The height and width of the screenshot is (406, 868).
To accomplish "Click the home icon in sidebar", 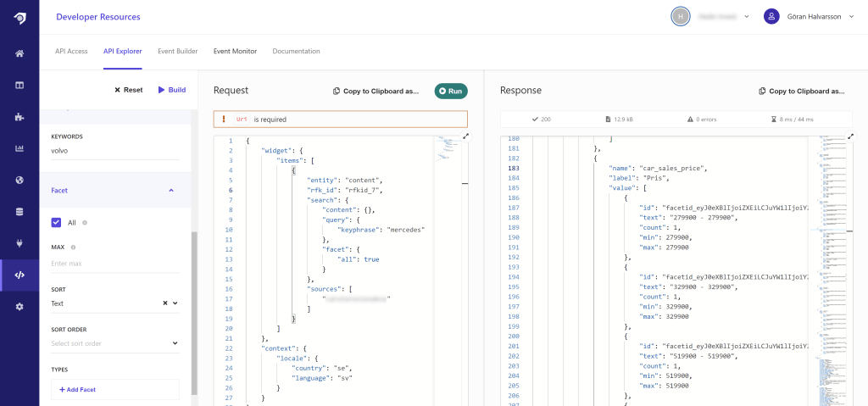I will click(x=19, y=53).
